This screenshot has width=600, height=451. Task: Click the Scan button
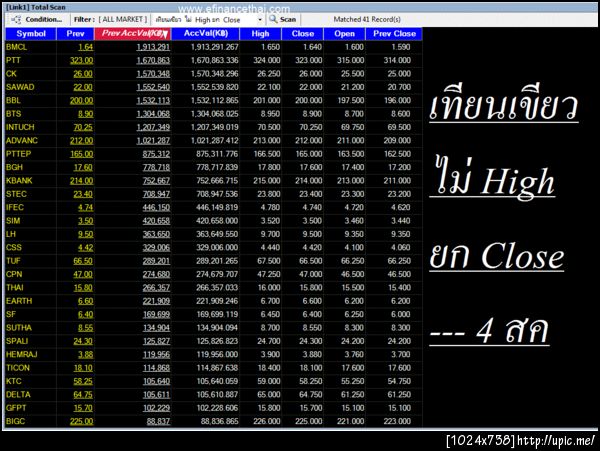pyautogui.click(x=283, y=20)
